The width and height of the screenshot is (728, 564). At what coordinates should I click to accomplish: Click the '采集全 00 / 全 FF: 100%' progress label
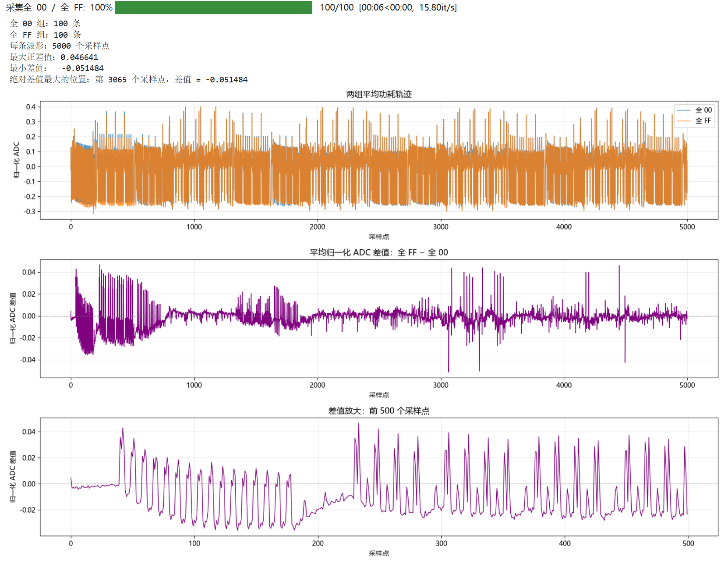59,7
